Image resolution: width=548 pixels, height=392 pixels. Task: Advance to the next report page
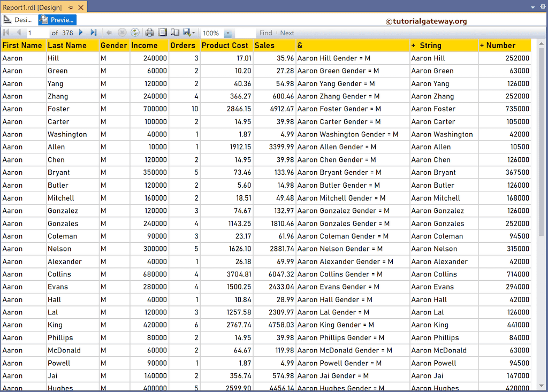pyautogui.click(x=80, y=33)
